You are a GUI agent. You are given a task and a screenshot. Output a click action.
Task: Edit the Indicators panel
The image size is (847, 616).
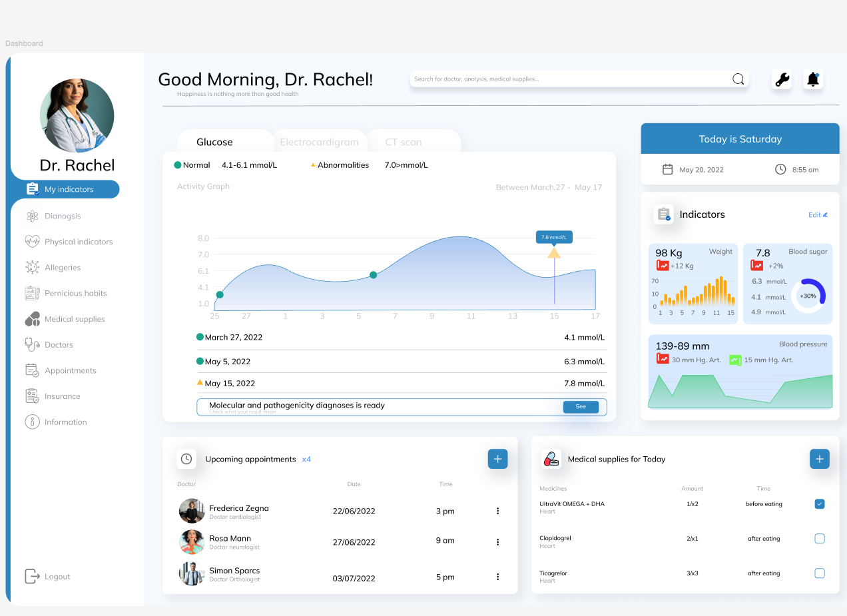(818, 214)
